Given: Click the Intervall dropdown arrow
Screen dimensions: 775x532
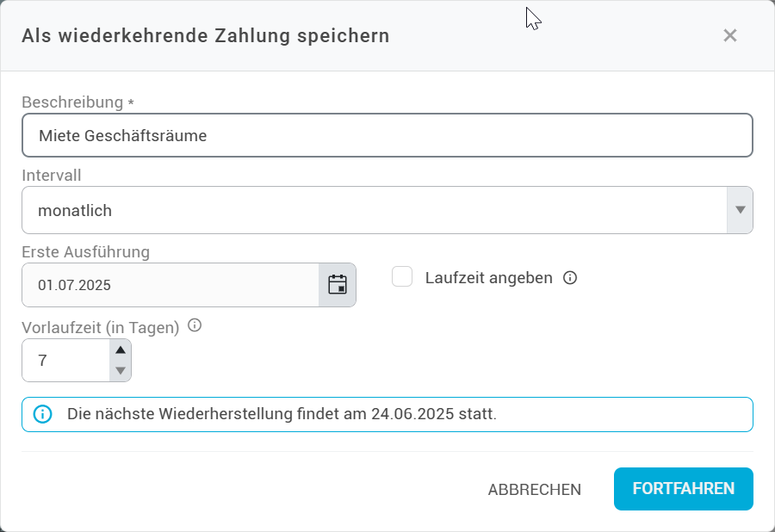Looking at the screenshot, I should click(x=739, y=209).
